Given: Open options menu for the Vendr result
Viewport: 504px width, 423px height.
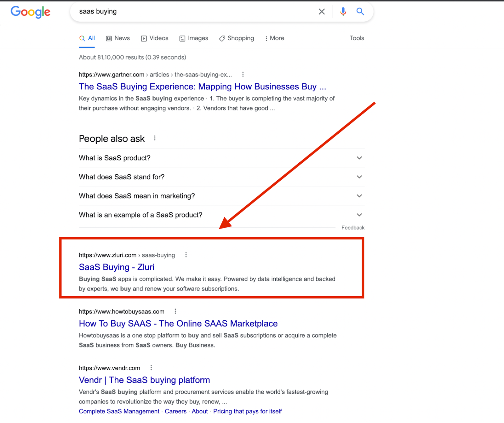Looking at the screenshot, I should tap(151, 368).
